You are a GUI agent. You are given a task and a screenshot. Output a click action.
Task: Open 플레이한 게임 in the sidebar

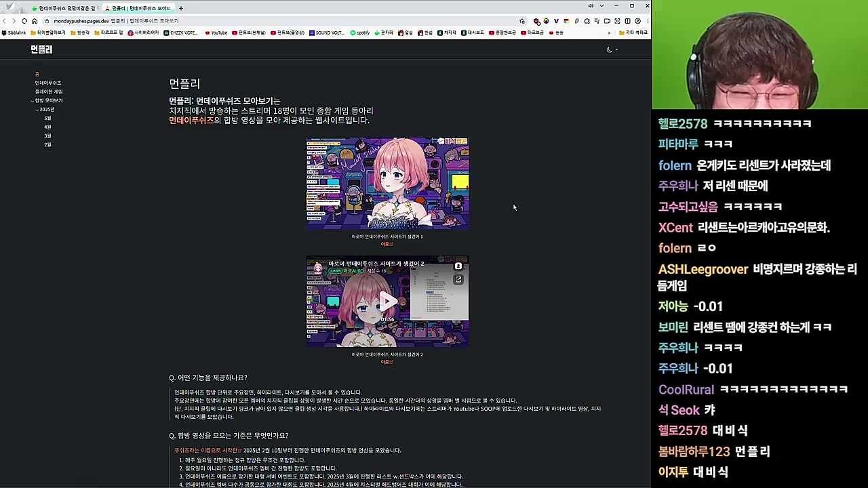49,91
